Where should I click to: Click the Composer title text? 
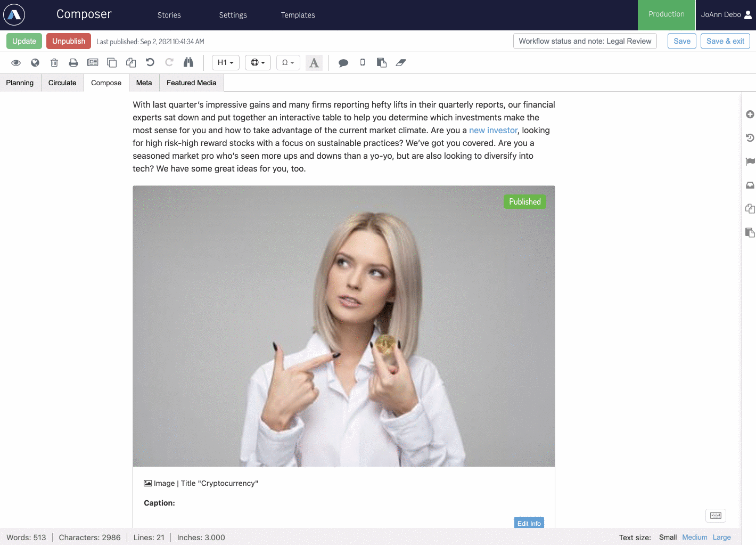[84, 14]
